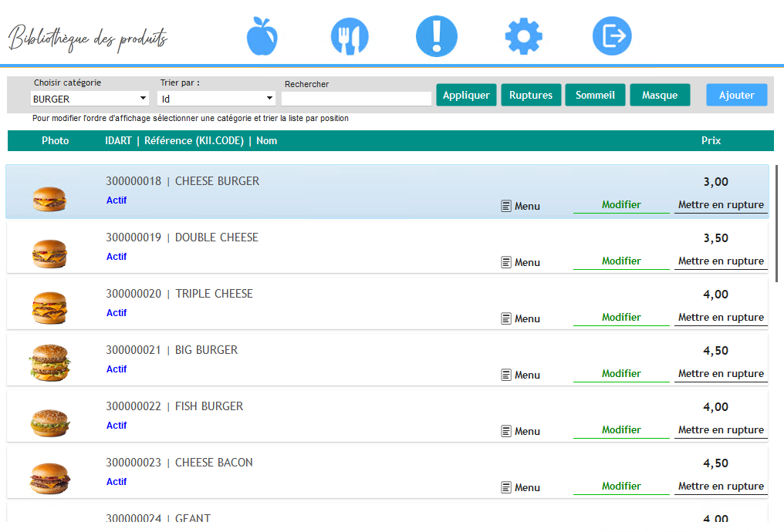Image resolution: width=784 pixels, height=532 pixels.
Task: Open Menu list icon for CHEESE BACON
Action: point(507,487)
